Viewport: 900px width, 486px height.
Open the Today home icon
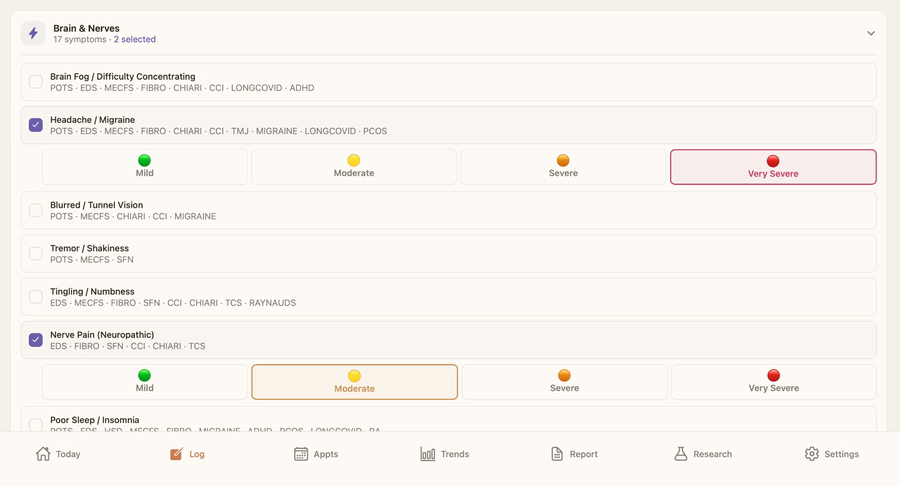pos(43,454)
